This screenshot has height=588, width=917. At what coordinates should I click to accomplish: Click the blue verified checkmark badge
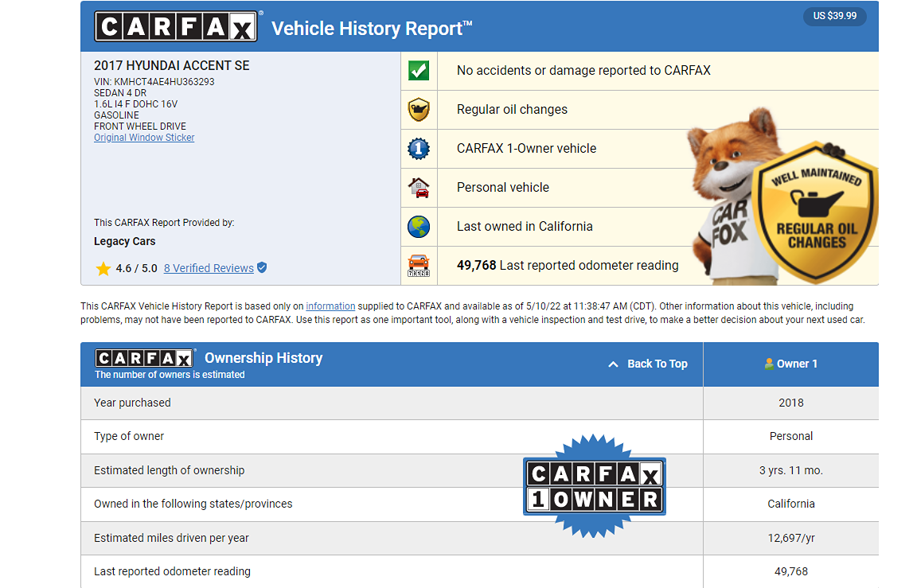click(262, 268)
